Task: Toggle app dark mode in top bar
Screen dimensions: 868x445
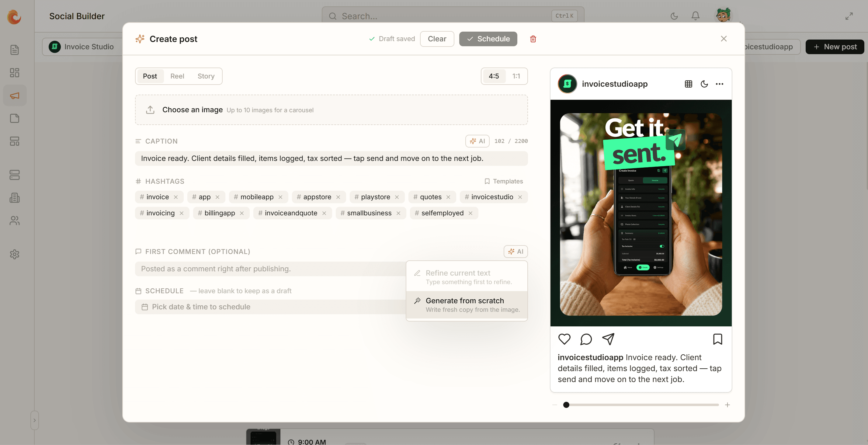Action: tap(674, 16)
